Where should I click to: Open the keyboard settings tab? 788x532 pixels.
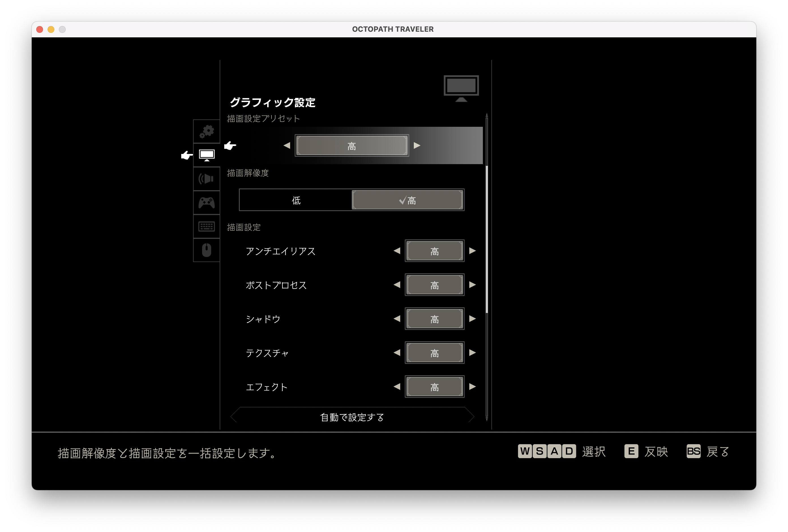pos(207,226)
